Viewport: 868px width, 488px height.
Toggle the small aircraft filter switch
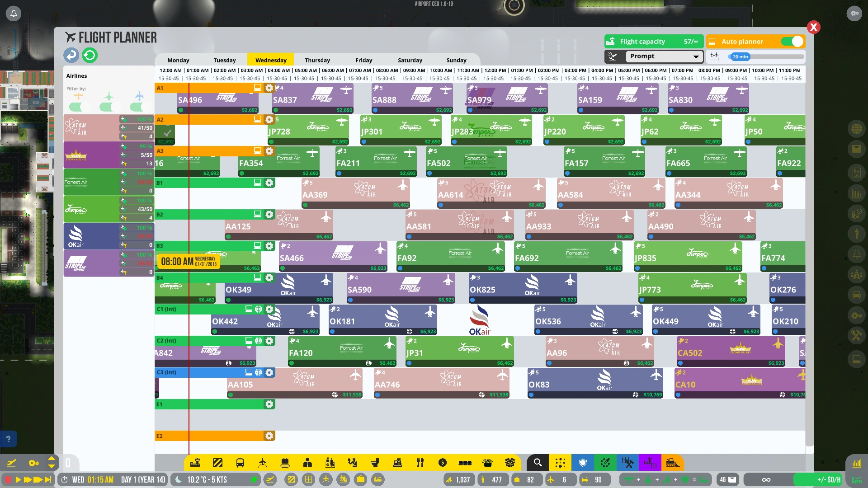pyautogui.click(x=78, y=107)
